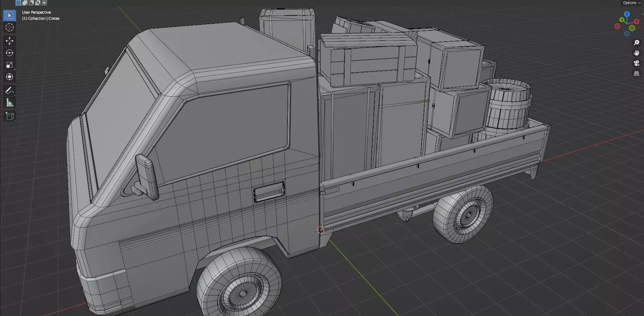Choose the Annotate pencil tool
Image resolution: width=644 pixels, height=316 pixels.
coord(10,91)
